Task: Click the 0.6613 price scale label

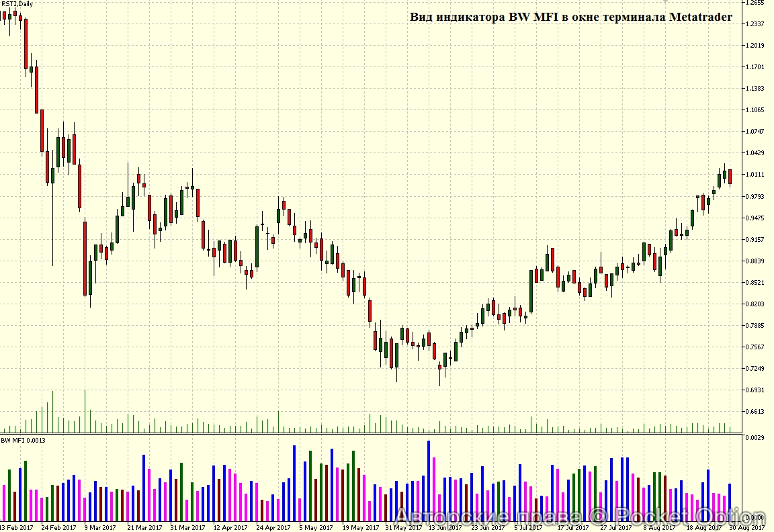Action: pyautogui.click(x=755, y=411)
